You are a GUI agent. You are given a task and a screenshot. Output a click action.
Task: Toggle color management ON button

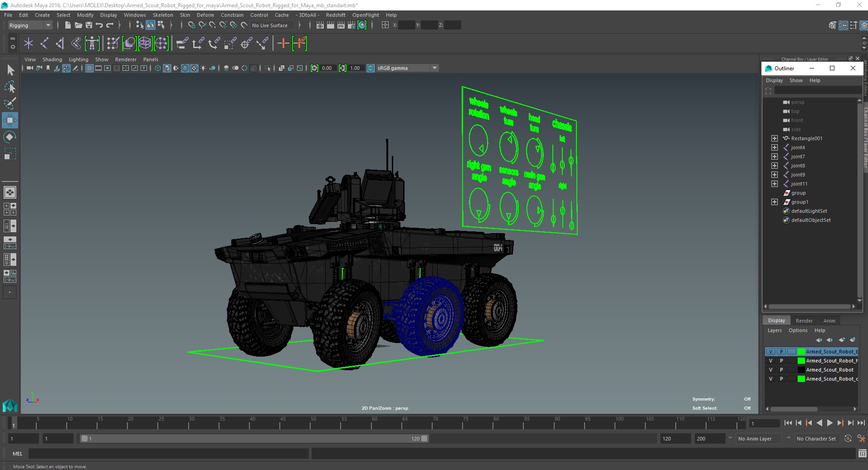371,68
